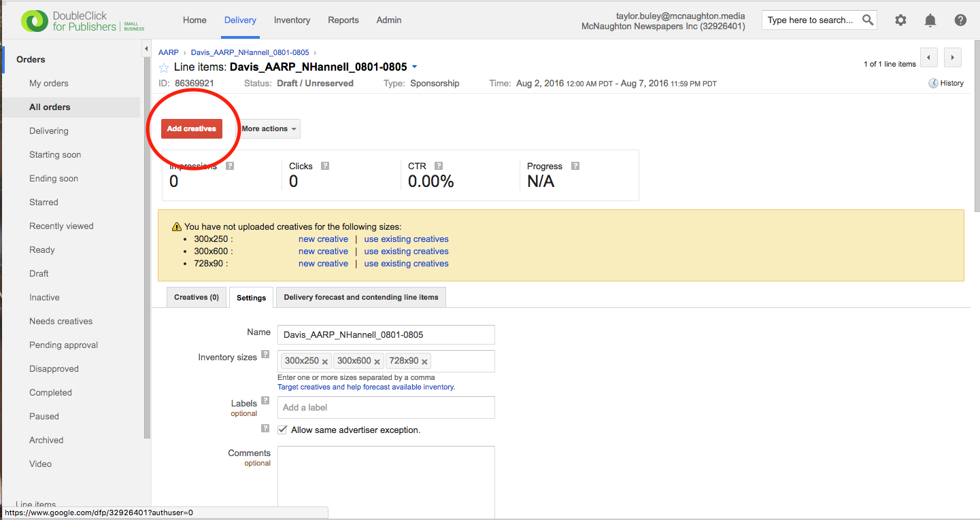Switch to the Creatives (0) tab

point(196,297)
